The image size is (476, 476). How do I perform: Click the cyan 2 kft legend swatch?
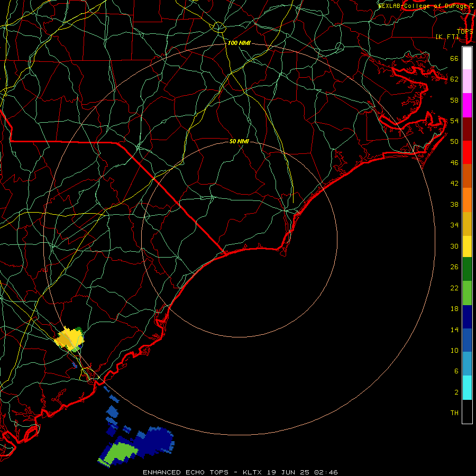click(467, 388)
